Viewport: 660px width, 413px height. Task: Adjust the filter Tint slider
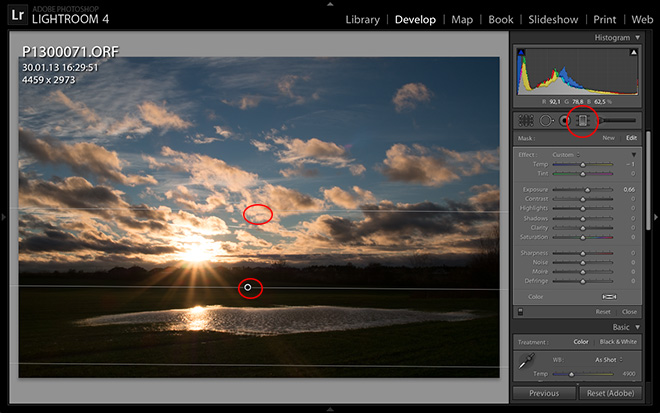click(x=583, y=174)
